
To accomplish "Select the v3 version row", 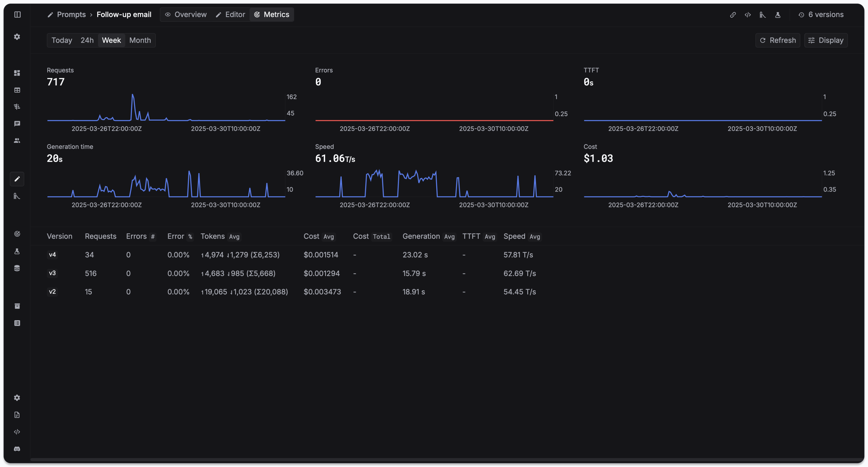I will [x=52, y=273].
